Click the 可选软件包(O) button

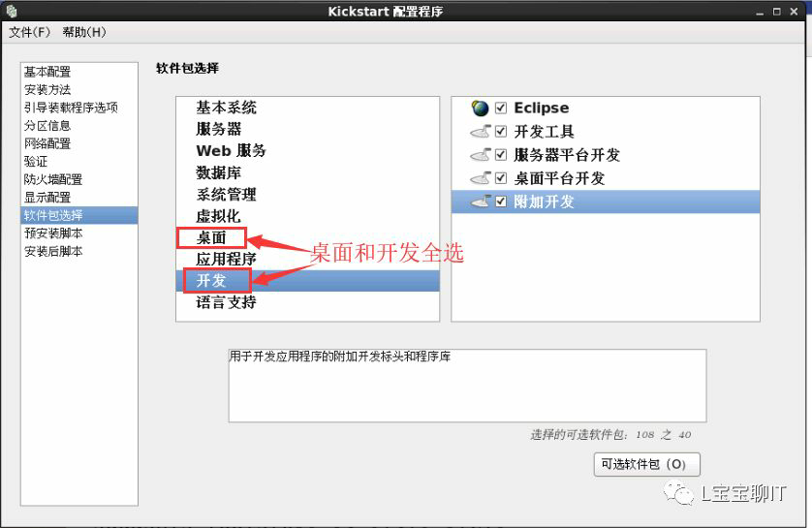pos(647,464)
